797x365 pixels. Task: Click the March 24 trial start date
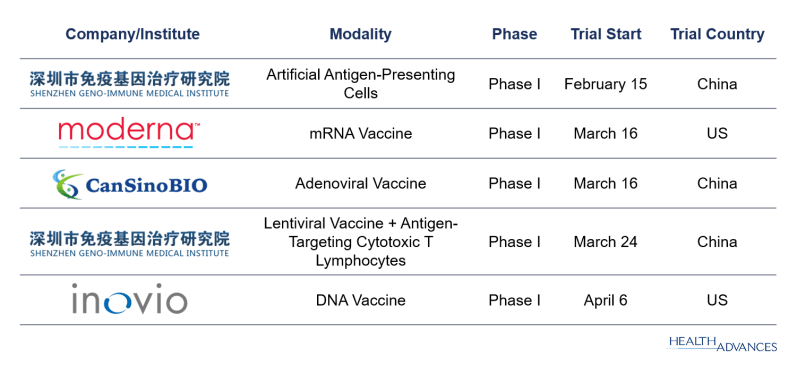pyautogui.click(x=606, y=242)
